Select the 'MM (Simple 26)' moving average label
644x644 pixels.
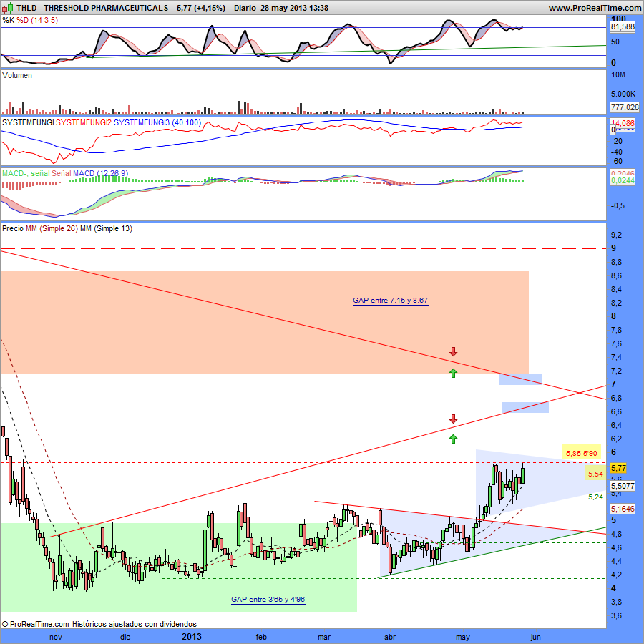pos(52,228)
